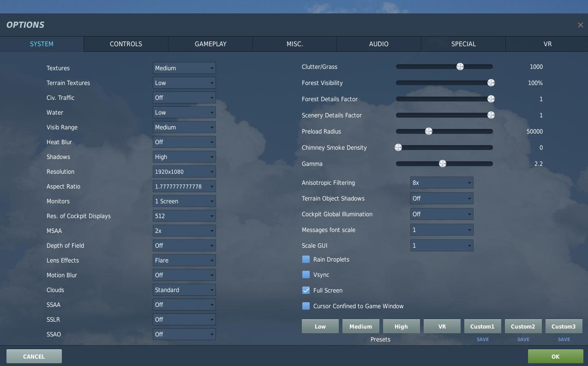Apply the Low preset

tap(320, 326)
